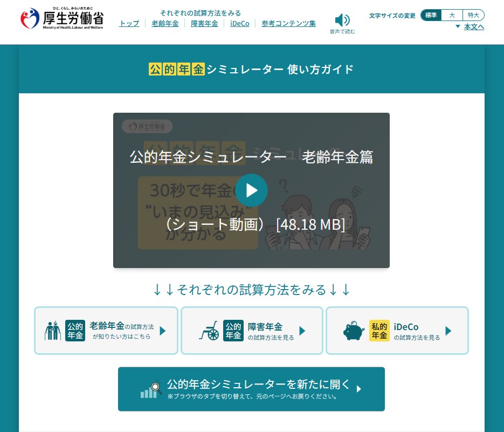Select the elderly person icon on 老齢年金 card
Image resolution: width=504 pixels, height=432 pixels.
pos(52,330)
